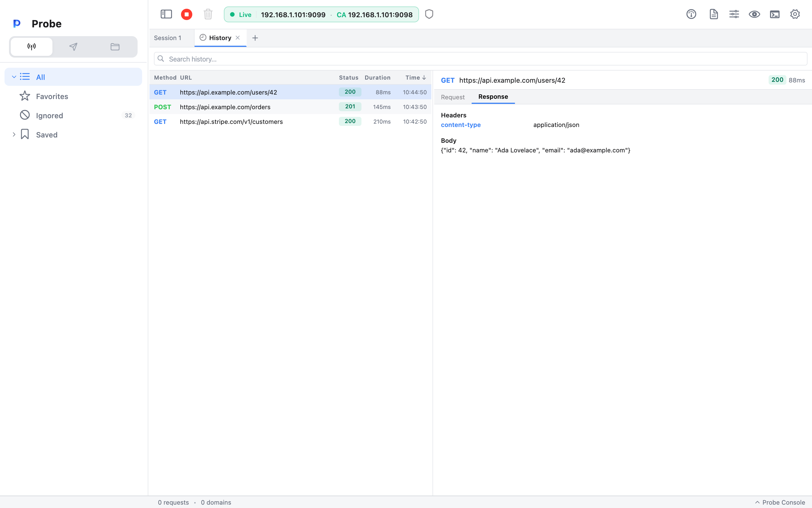Click the 201 status badge
This screenshot has height=508, width=812.
point(350,106)
